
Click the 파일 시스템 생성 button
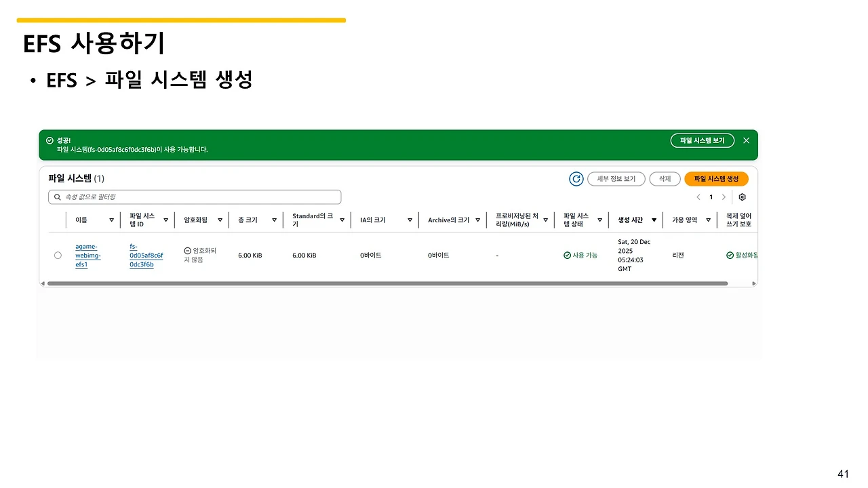pos(716,178)
